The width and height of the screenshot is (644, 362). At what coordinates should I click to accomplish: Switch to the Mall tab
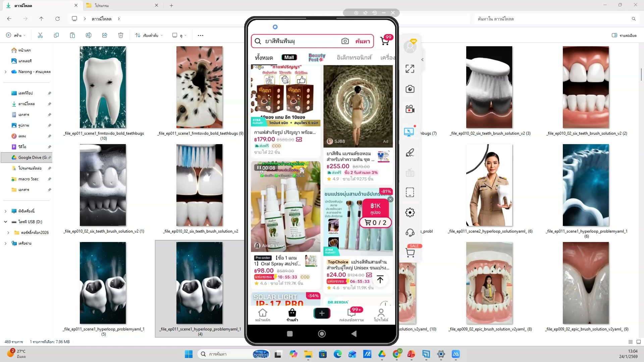289,57
